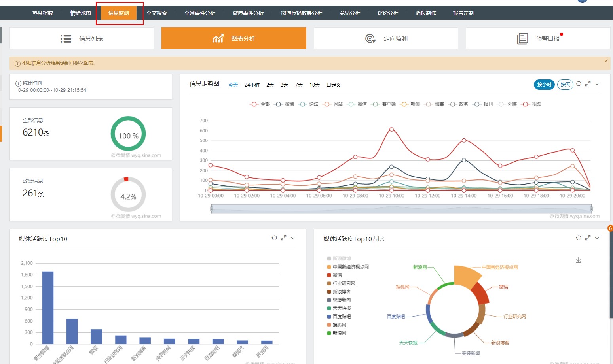Click the 新浪微博 bar in Top10 chart
This screenshot has height=364, width=613.
[48, 307]
